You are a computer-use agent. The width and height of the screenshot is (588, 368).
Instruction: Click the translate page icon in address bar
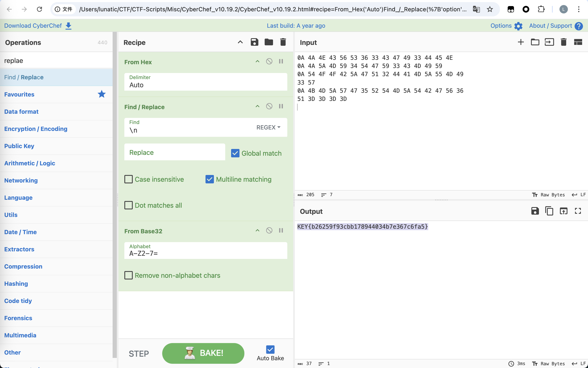click(x=476, y=9)
